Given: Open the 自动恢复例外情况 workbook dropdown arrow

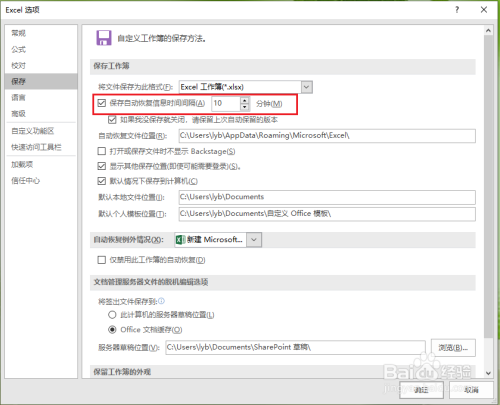Looking at the screenshot, I should 254,240.
